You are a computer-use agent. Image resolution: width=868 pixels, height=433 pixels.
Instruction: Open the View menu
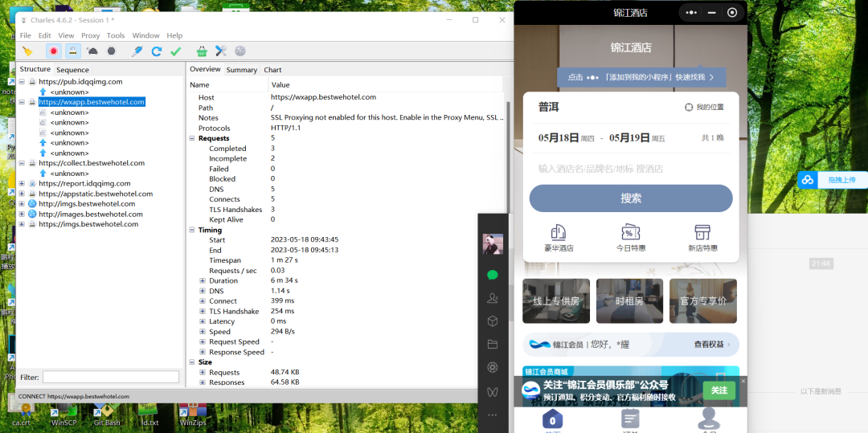click(66, 35)
